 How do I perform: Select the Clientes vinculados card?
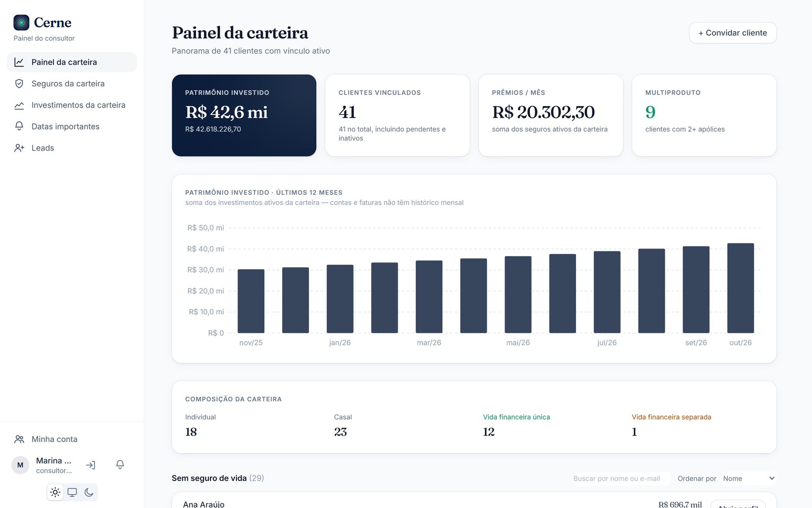click(x=397, y=115)
